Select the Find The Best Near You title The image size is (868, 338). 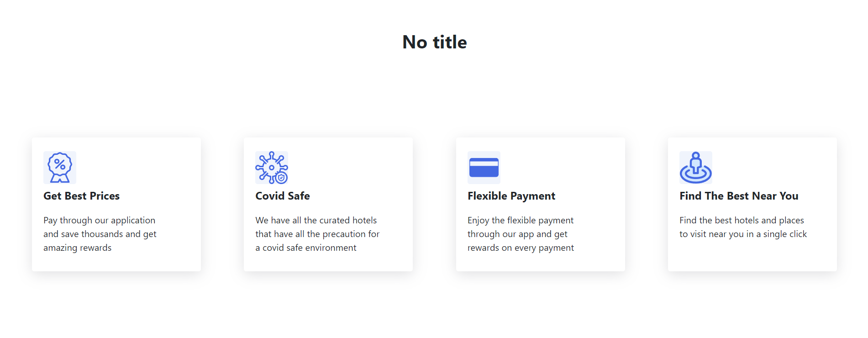[738, 196]
